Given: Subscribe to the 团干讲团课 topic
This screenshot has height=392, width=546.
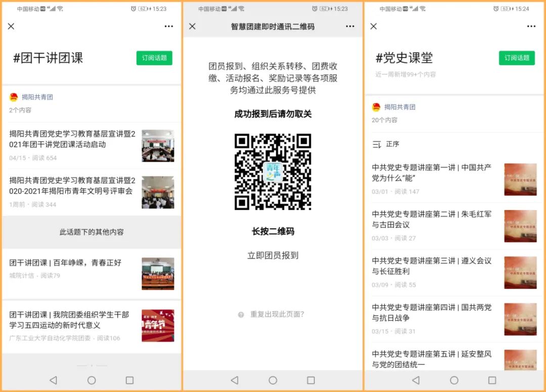Looking at the screenshot, I should tap(154, 58).
